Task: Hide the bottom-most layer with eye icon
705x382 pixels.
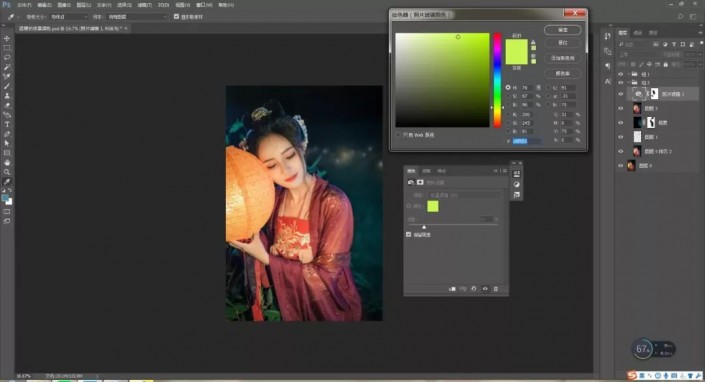Action: (621, 166)
